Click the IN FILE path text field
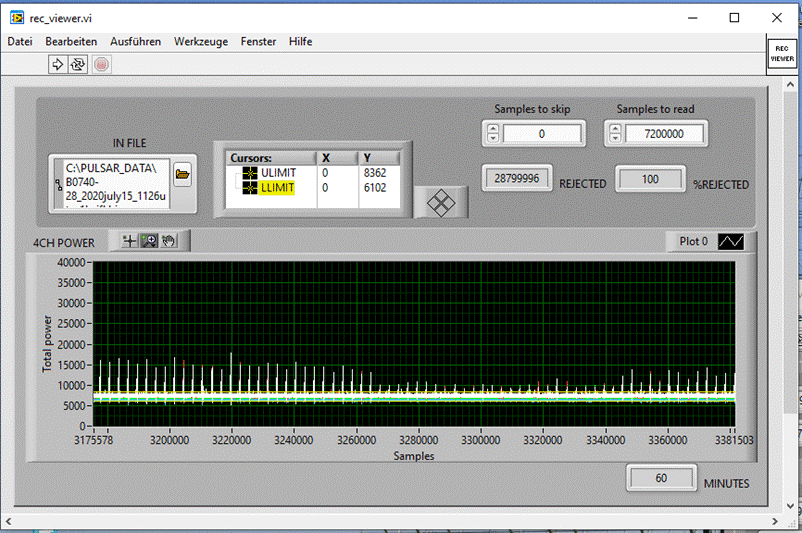Image resolution: width=802 pixels, height=533 pixels. tap(116, 184)
